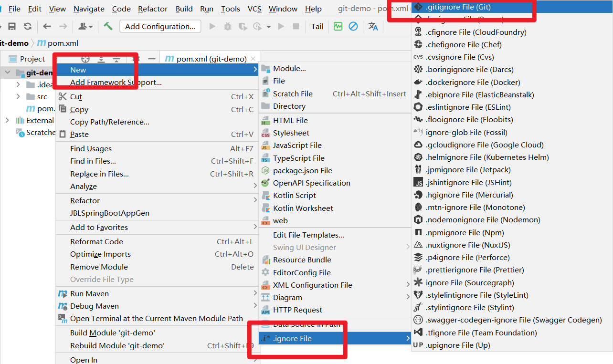Open the File menu

coord(14,9)
